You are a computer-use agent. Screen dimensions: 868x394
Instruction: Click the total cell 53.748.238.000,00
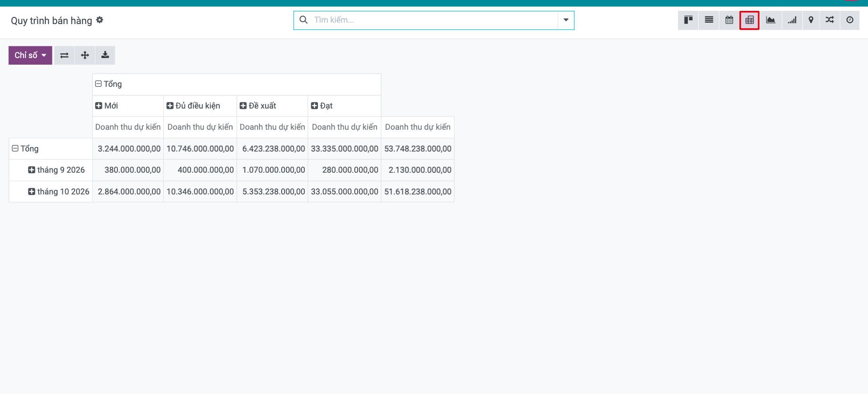pos(418,149)
